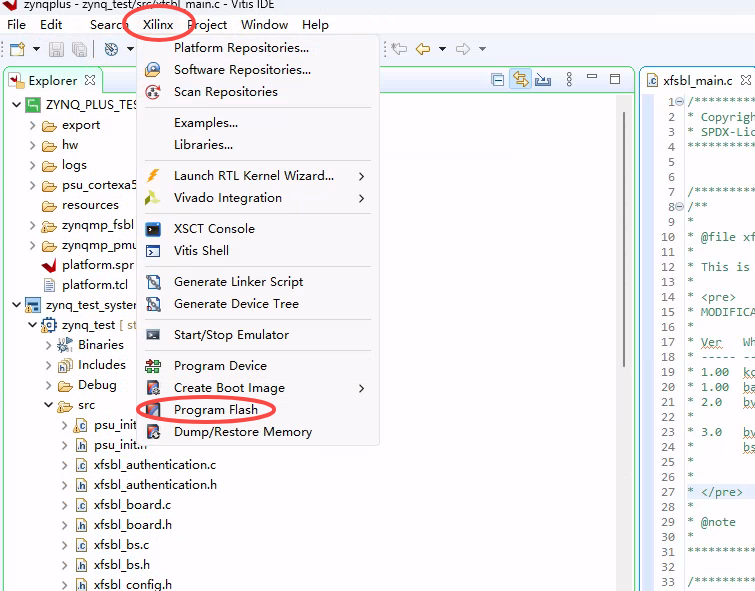Screen dimensions: 755x591
Task: Open the Edit menu
Action: coord(51,25)
